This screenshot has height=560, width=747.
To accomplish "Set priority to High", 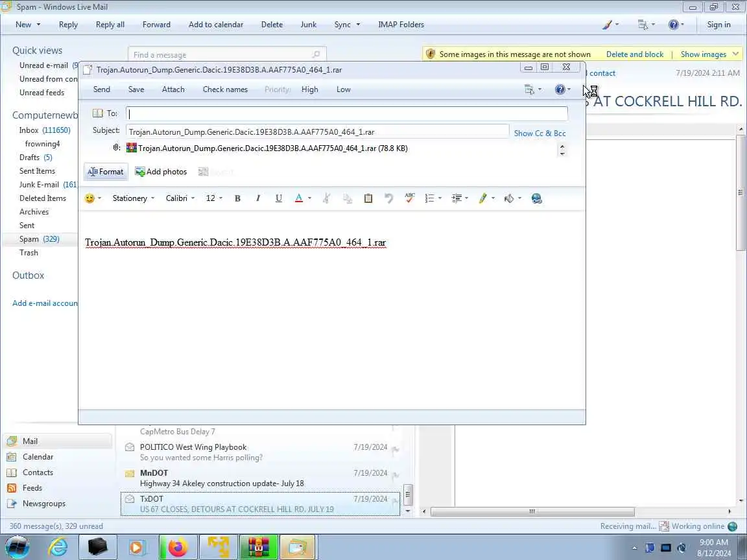I will point(310,89).
